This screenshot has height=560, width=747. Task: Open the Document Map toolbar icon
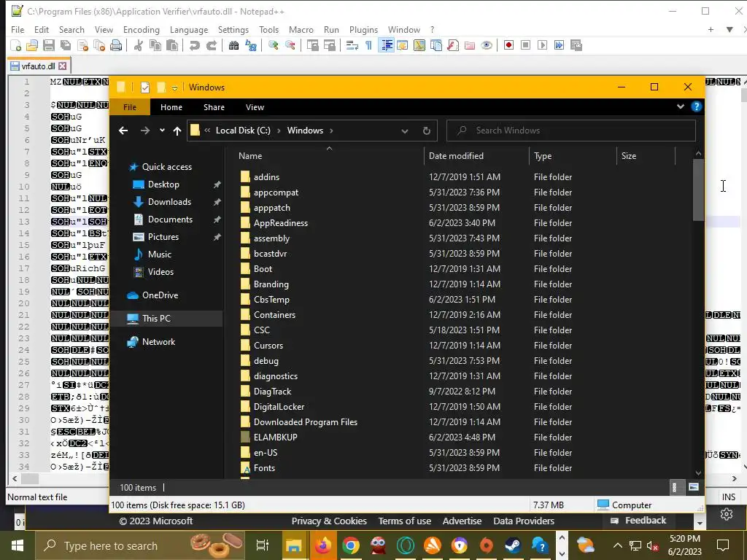click(x=419, y=45)
